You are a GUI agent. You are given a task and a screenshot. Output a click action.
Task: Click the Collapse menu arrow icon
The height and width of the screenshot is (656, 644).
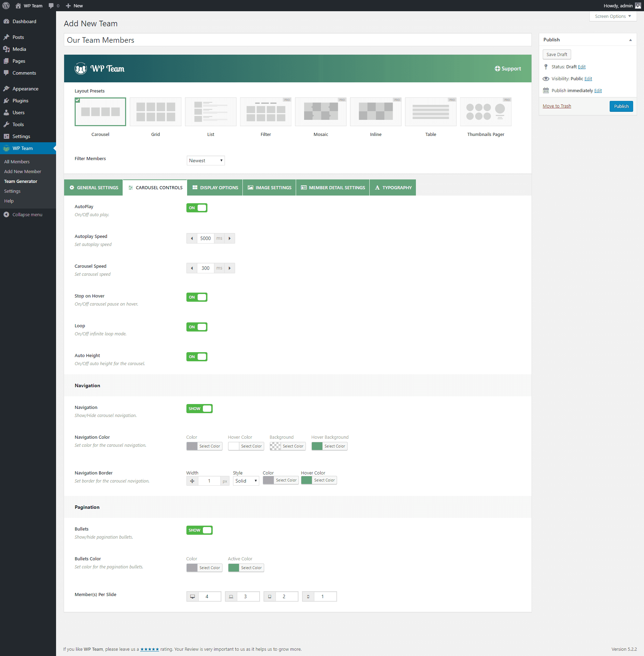pos(6,214)
